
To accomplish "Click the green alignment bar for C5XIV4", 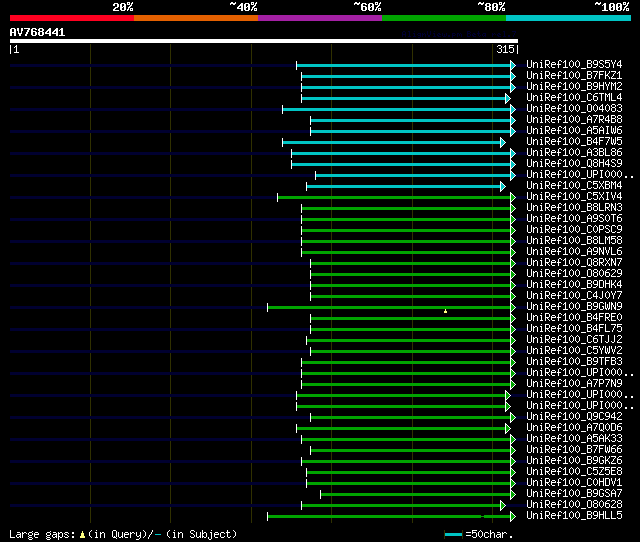I will 394,198.
